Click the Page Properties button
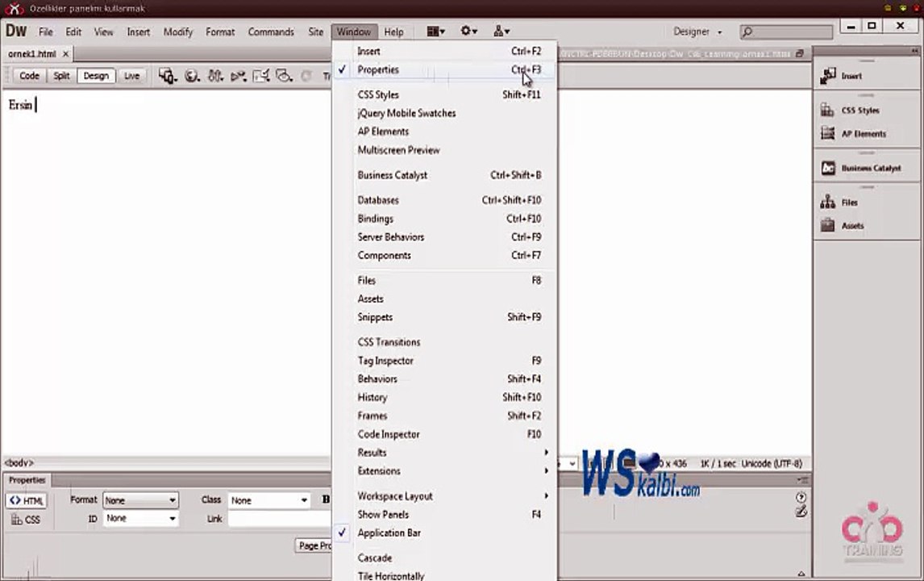Screen dimensions: 924x581 pyautogui.click(x=314, y=545)
